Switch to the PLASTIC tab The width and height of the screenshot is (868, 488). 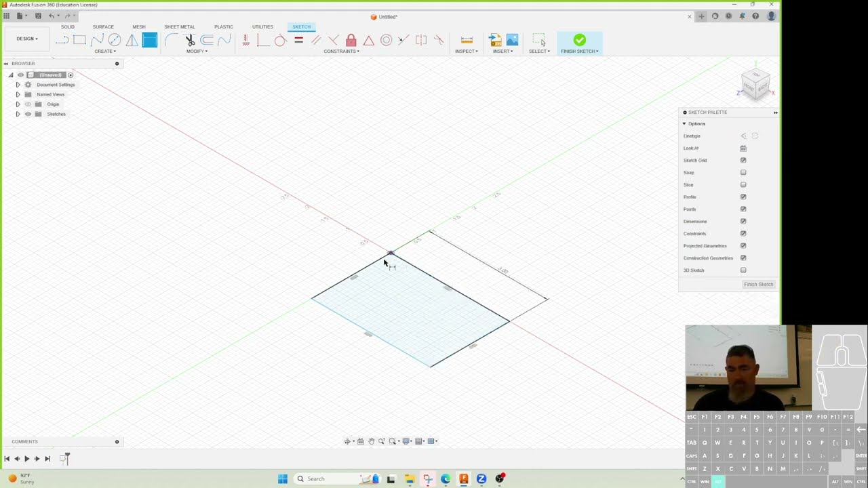pyautogui.click(x=224, y=27)
